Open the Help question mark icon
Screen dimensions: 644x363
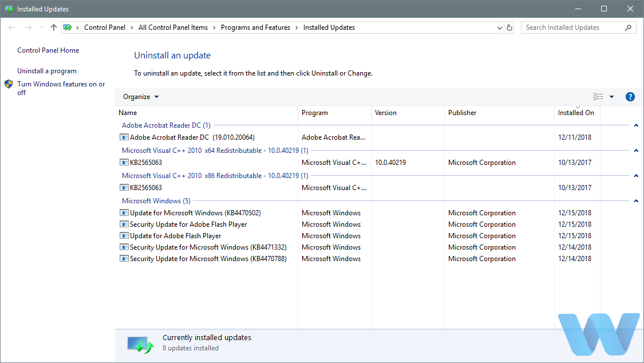[x=630, y=97]
